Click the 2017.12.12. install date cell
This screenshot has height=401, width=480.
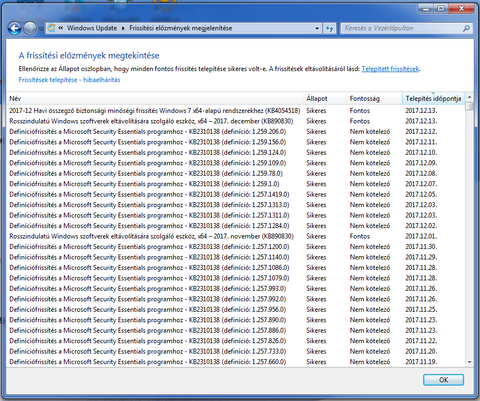tap(421, 131)
